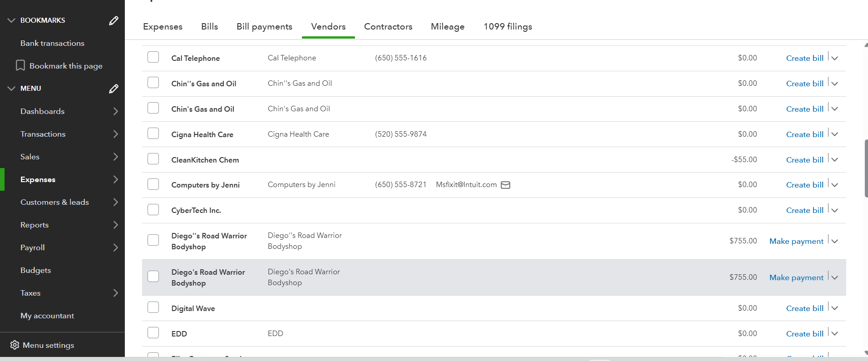Open action dropdown for CyberTech Inc.
Image resolution: width=868 pixels, height=361 pixels.
(834, 210)
